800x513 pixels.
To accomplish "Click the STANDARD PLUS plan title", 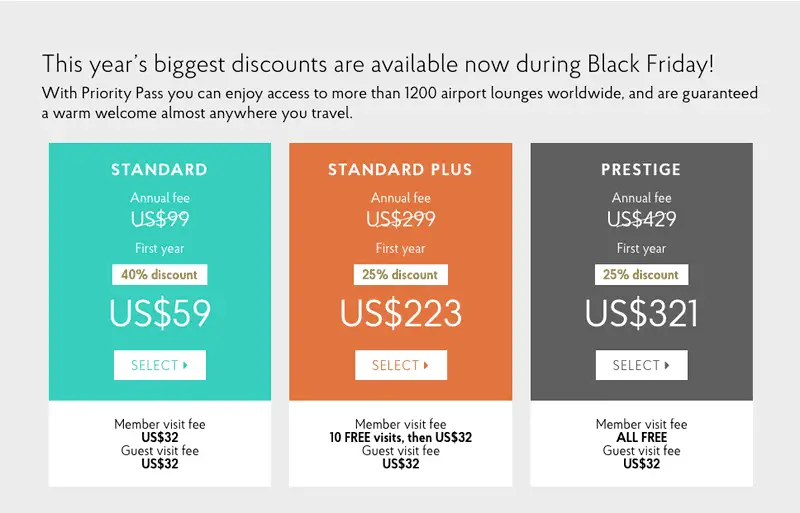I will coord(401,169).
